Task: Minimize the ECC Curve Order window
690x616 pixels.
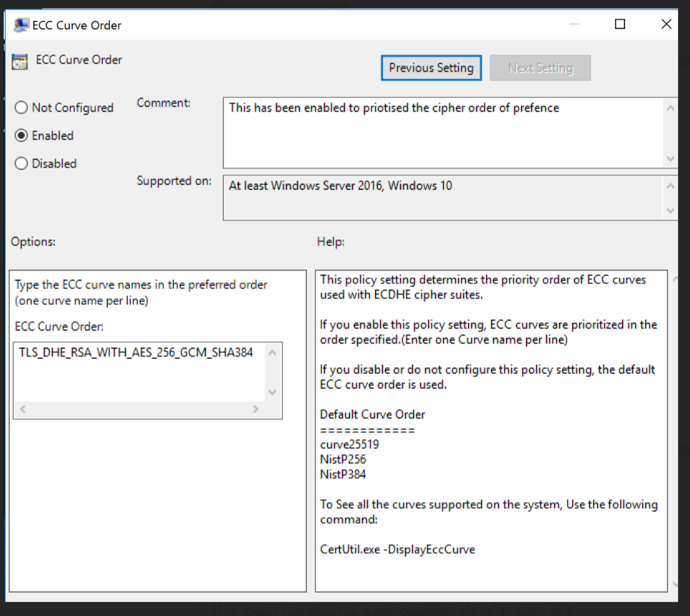Action: coord(574,24)
